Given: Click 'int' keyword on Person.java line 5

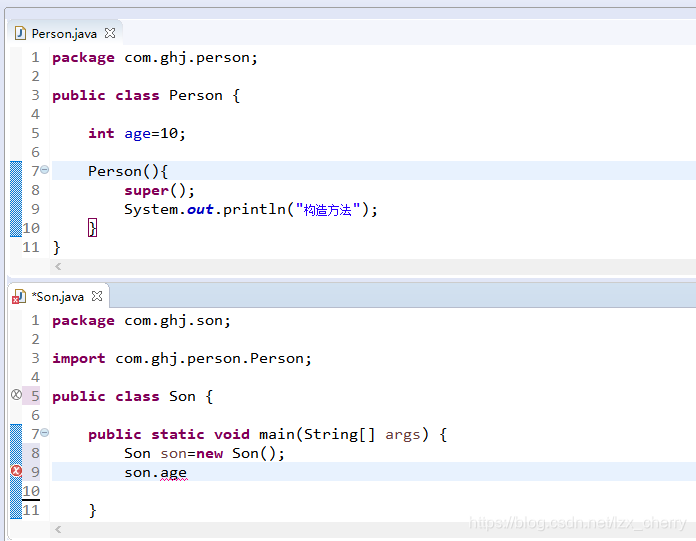Looking at the screenshot, I should [x=101, y=134].
